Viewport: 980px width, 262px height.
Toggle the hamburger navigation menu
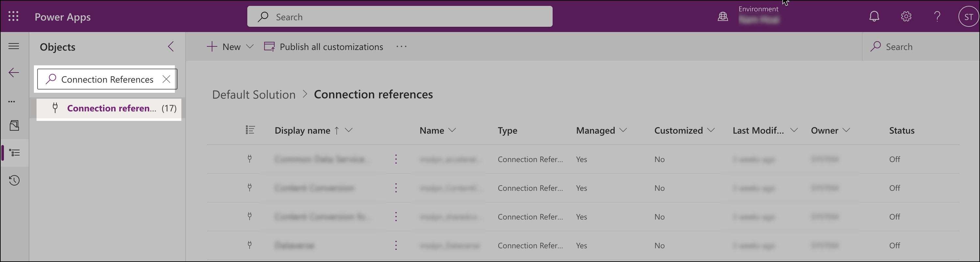pyautogui.click(x=14, y=46)
